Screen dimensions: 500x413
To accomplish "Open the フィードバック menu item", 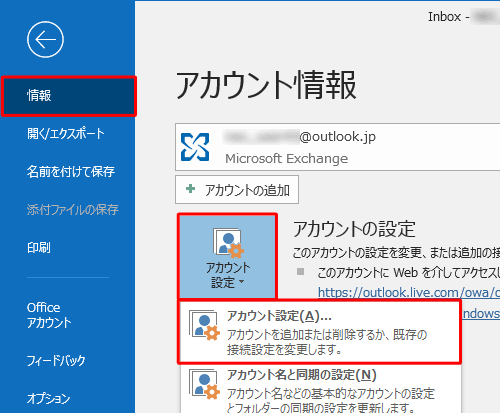I will (x=56, y=361).
